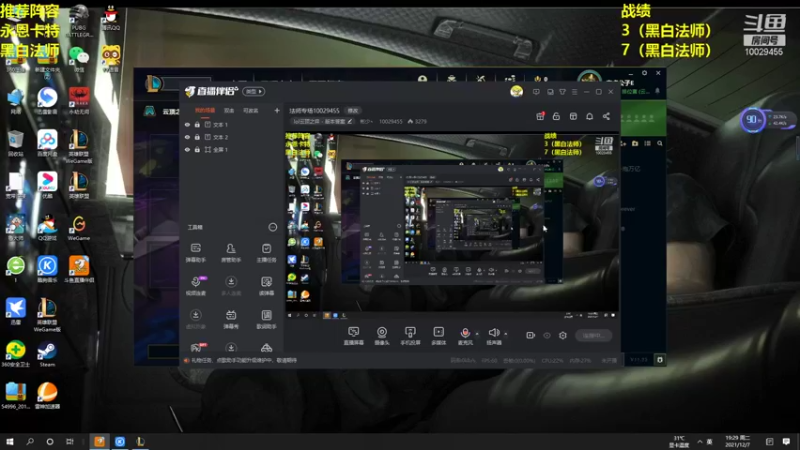
Task: Hide the 文本 2 source
Action: pos(187,137)
